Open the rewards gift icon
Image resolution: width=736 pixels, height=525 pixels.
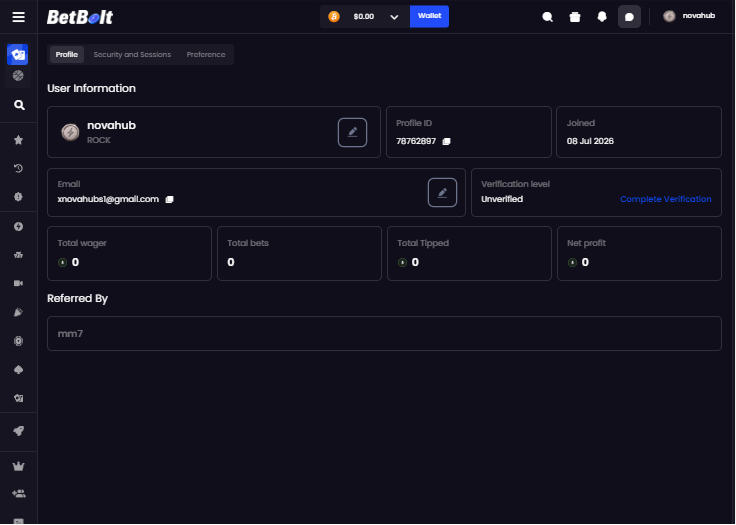575,17
